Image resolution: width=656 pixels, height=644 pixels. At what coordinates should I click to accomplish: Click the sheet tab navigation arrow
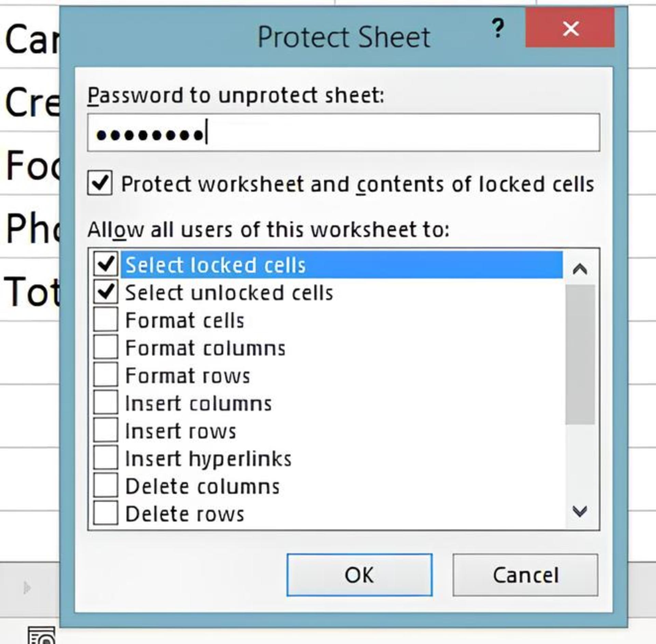(x=27, y=588)
